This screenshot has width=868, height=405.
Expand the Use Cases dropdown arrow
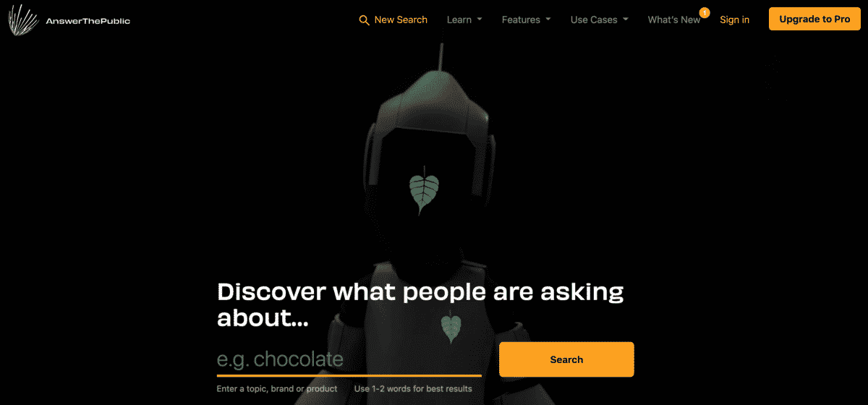pyautogui.click(x=625, y=20)
